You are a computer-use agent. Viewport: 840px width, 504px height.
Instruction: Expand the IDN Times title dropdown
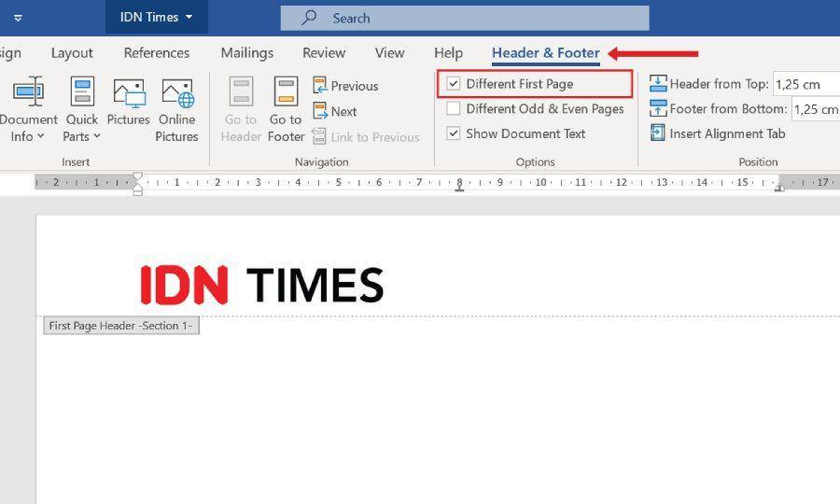pyautogui.click(x=189, y=17)
